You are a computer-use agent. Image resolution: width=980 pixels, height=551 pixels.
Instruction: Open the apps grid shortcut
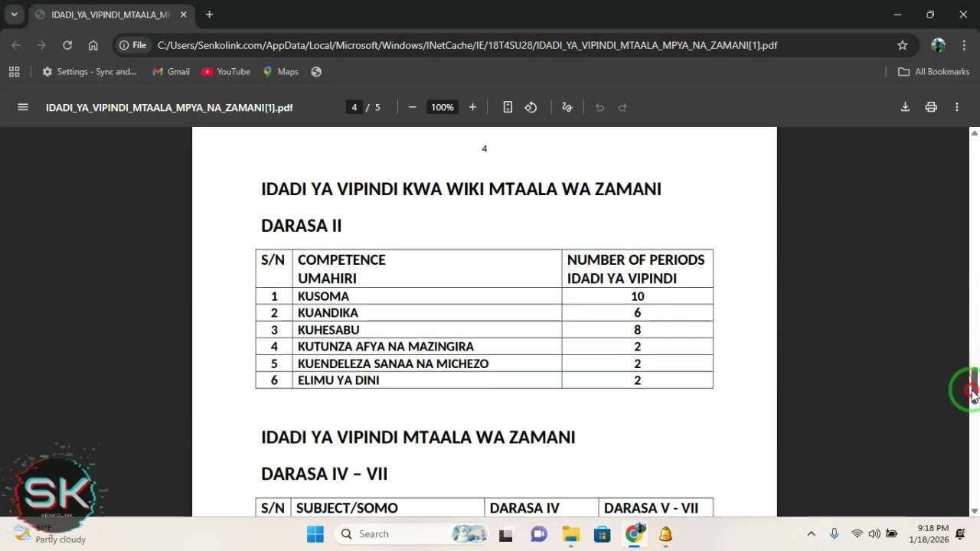click(14, 71)
